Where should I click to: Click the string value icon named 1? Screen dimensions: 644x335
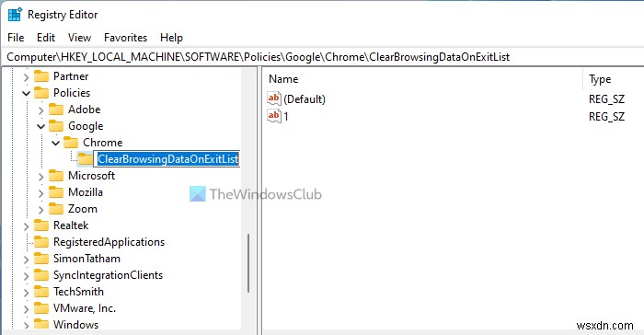point(274,116)
